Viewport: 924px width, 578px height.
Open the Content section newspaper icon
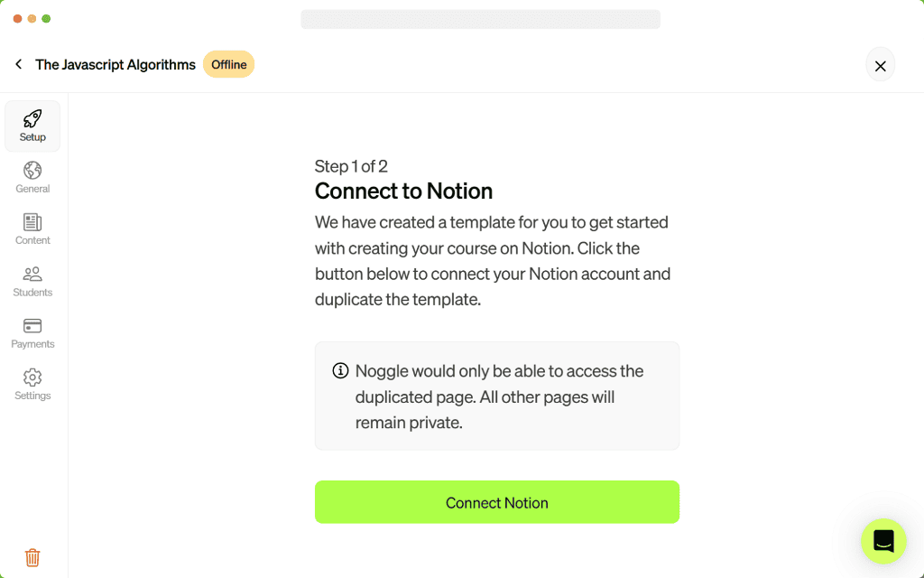pos(32,223)
